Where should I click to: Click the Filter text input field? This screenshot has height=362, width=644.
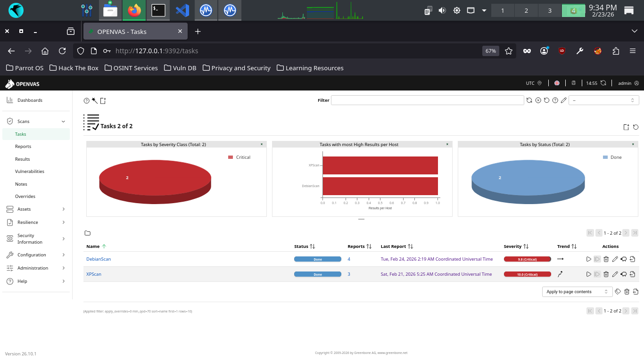[427, 100]
